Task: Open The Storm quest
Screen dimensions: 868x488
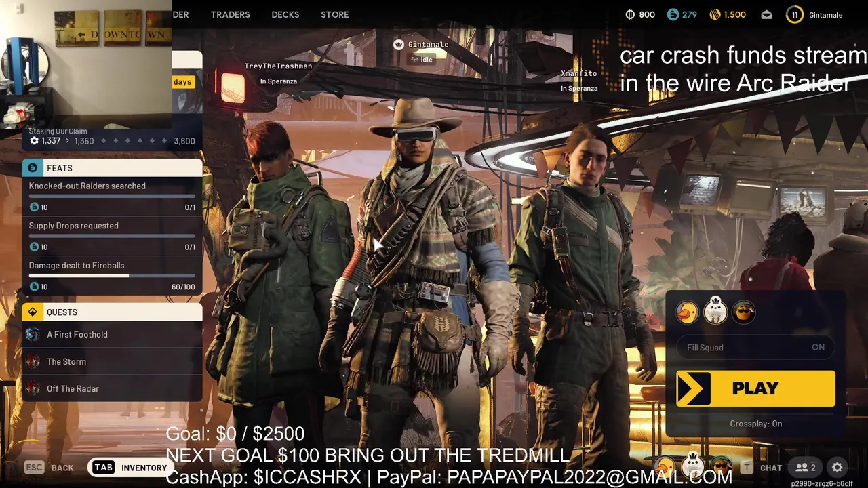Action: click(112, 361)
